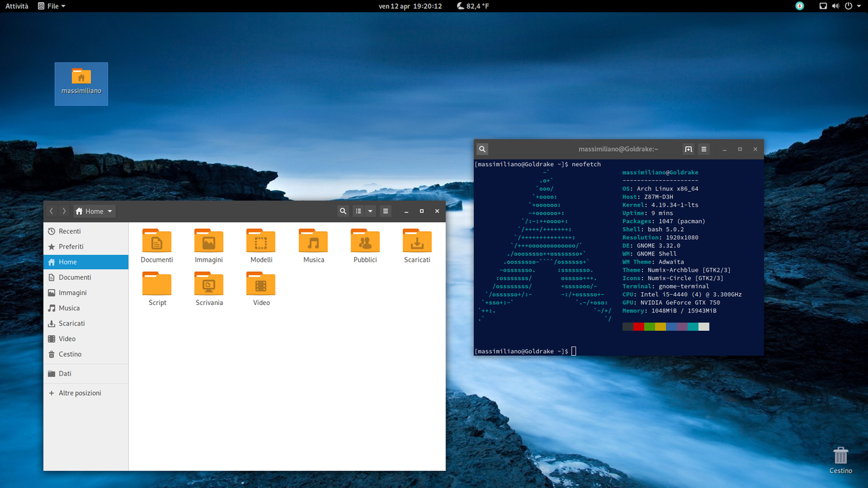
Task: Click the 'Theme: Numix-Archblue [GTK2/3]' line
Action: 676,270
